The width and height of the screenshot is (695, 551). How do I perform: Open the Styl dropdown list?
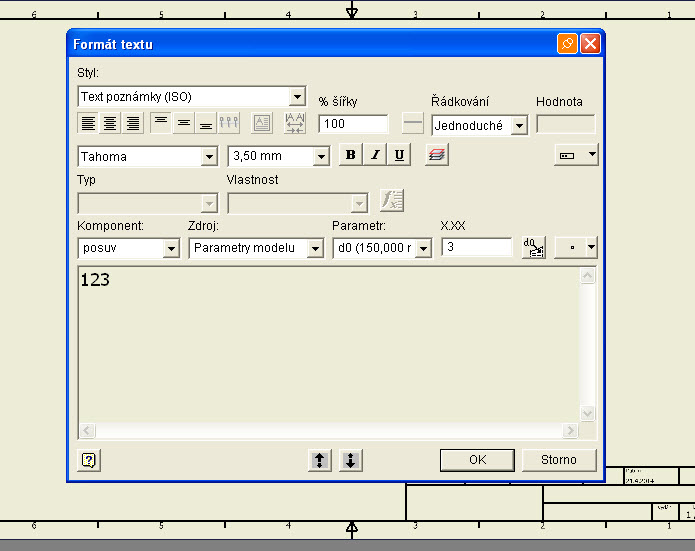(x=297, y=97)
